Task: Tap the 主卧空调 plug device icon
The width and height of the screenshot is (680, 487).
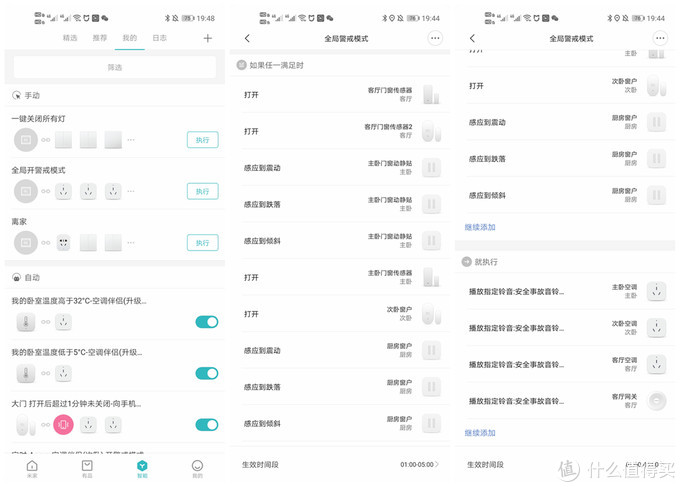Action: pyautogui.click(x=657, y=291)
